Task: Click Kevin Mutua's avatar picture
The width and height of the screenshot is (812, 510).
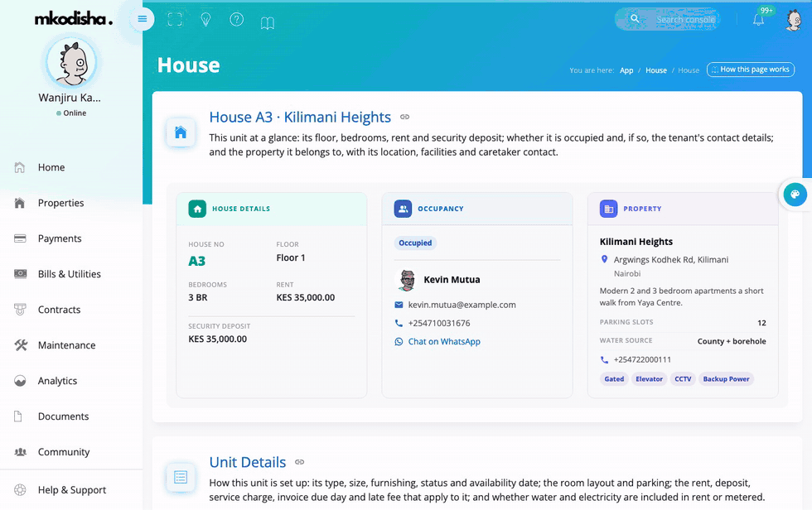Action: tap(408, 280)
